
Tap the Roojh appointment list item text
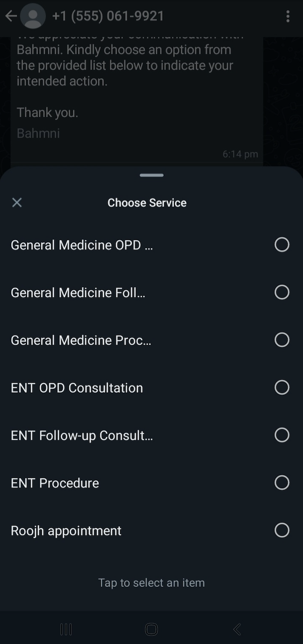[66, 531]
